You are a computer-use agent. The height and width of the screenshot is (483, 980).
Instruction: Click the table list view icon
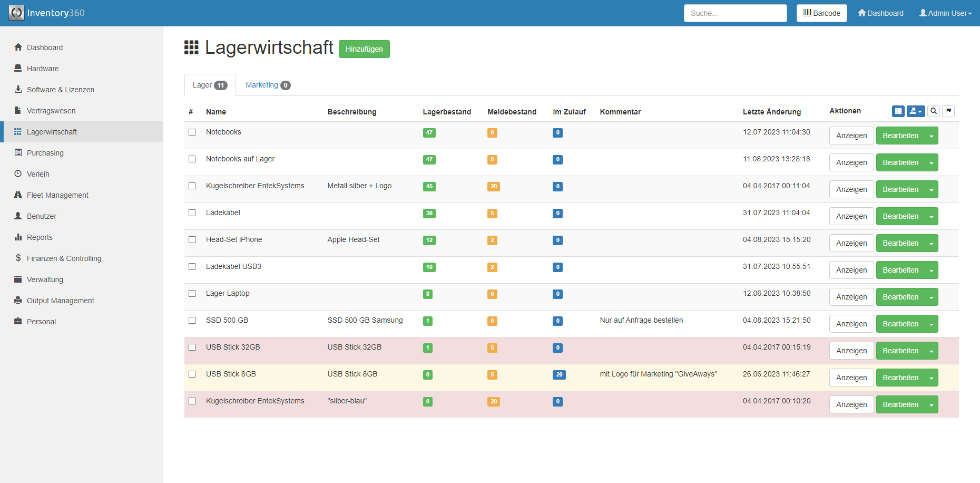click(898, 111)
